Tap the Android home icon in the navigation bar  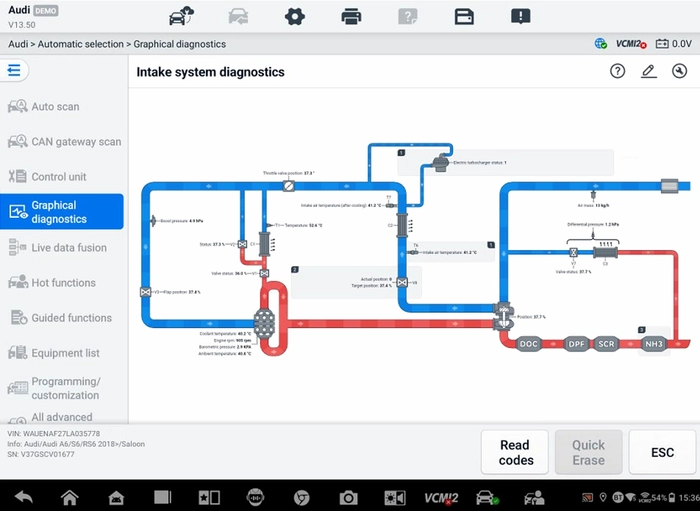[70, 497]
